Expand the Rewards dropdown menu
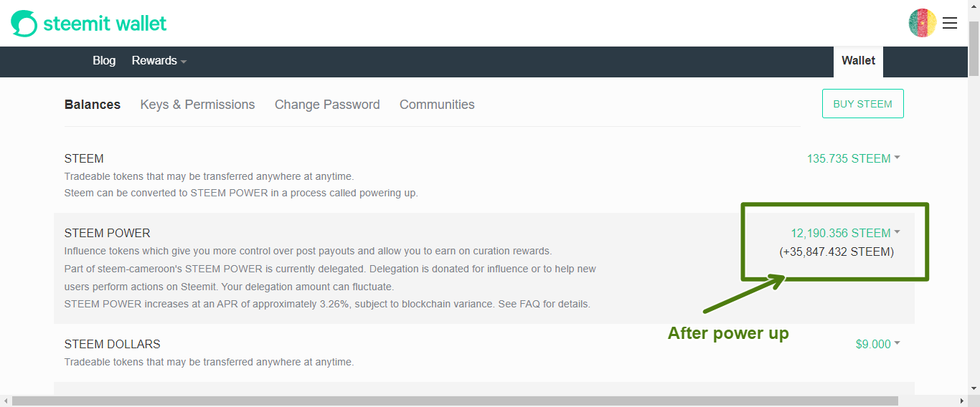Screen dimensions: 980x407 point(159,61)
